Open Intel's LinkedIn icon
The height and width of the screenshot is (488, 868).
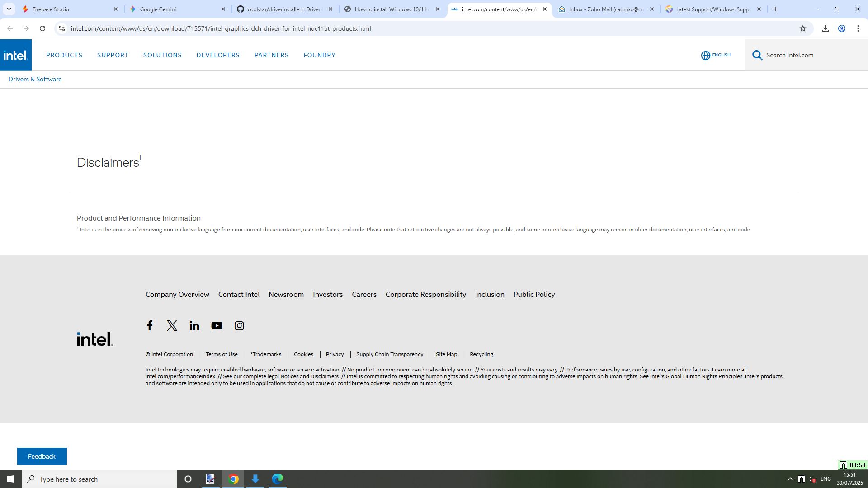[194, 325]
